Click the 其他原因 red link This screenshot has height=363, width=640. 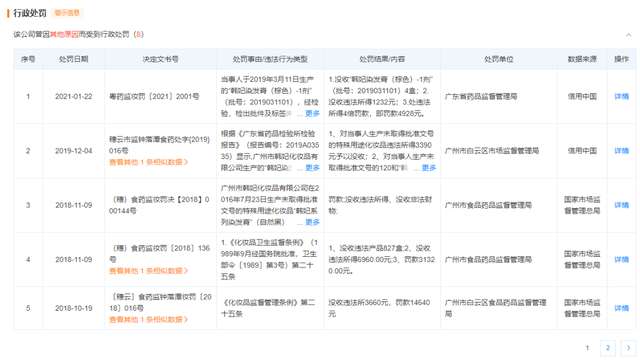64,34
